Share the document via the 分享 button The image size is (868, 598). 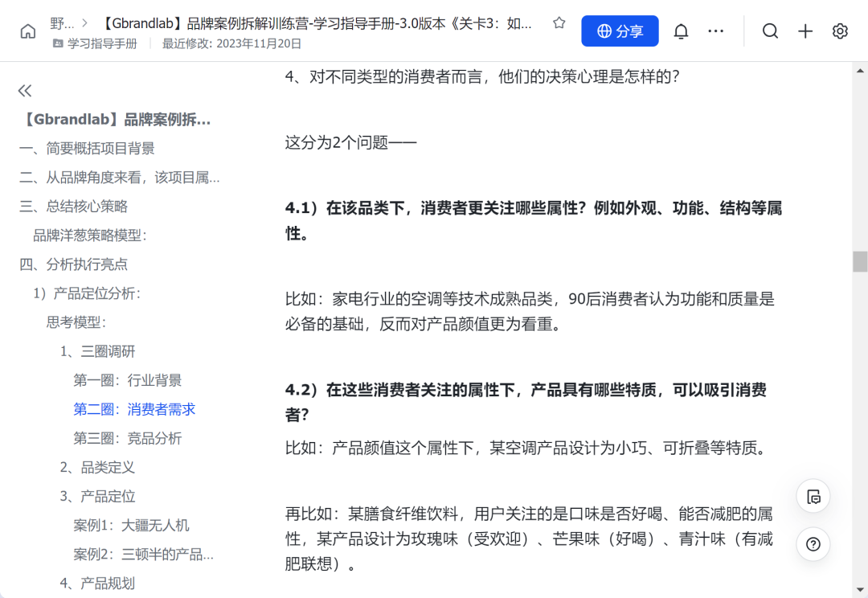(x=620, y=31)
